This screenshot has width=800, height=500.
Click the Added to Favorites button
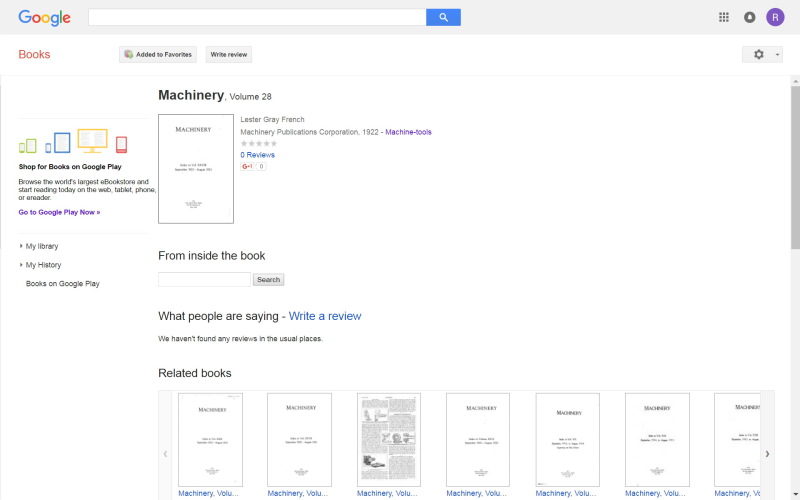tap(158, 55)
